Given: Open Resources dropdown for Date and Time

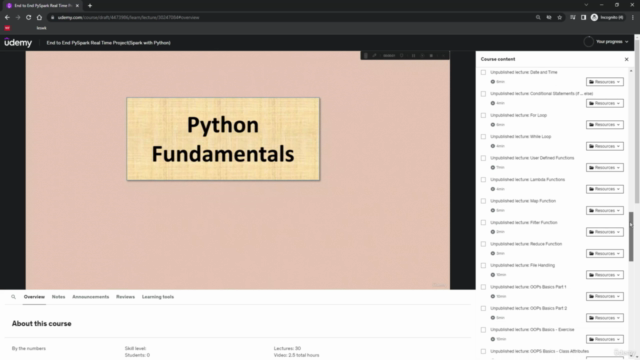Looking at the screenshot, I should pos(604,82).
